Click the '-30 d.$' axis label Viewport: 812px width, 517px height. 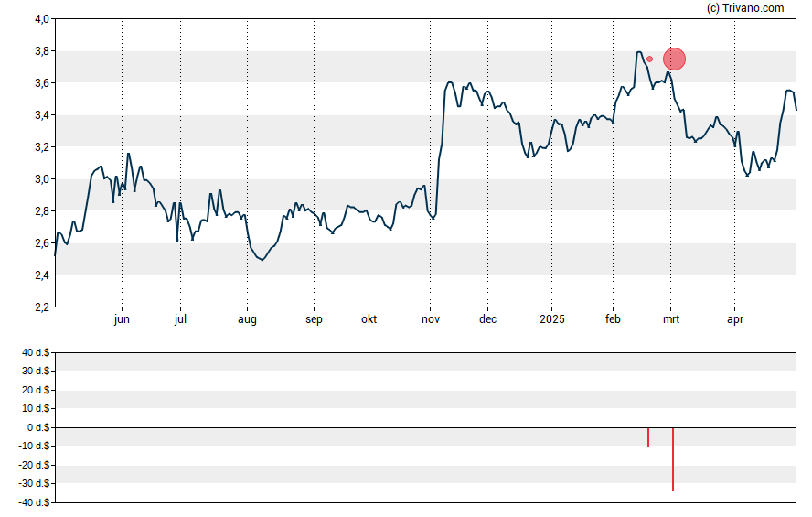point(34,484)
